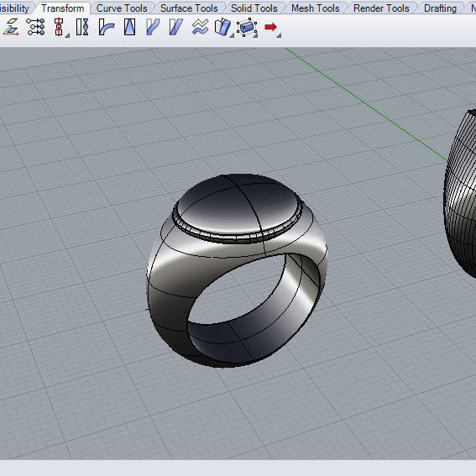
Task: Activate the Bend tool icon
Action: click(x=107, y=27)
